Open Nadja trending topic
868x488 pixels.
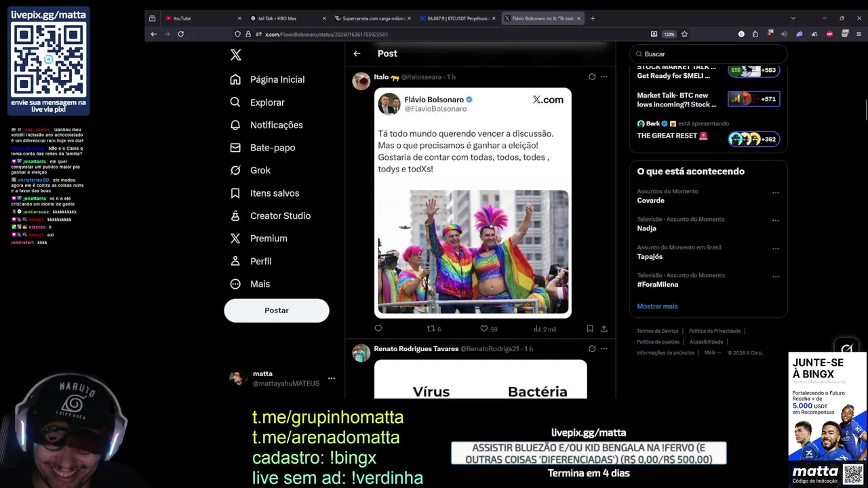(x=647, y=228)
